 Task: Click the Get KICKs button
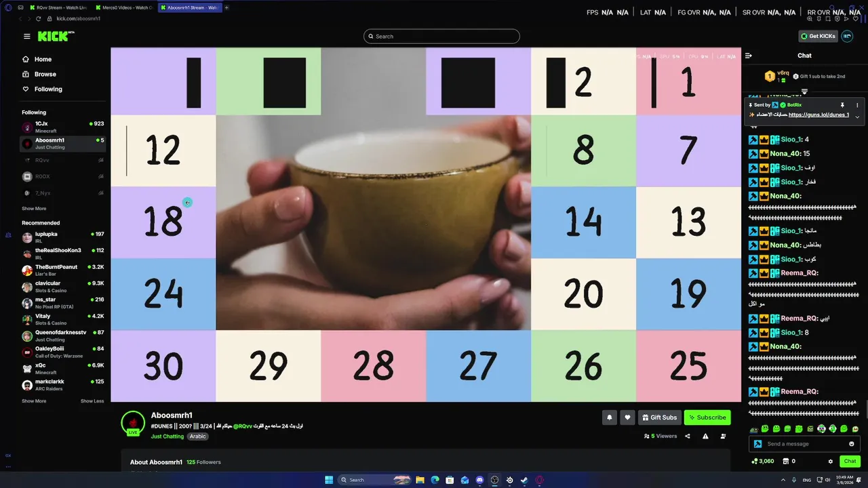(818, 36)
